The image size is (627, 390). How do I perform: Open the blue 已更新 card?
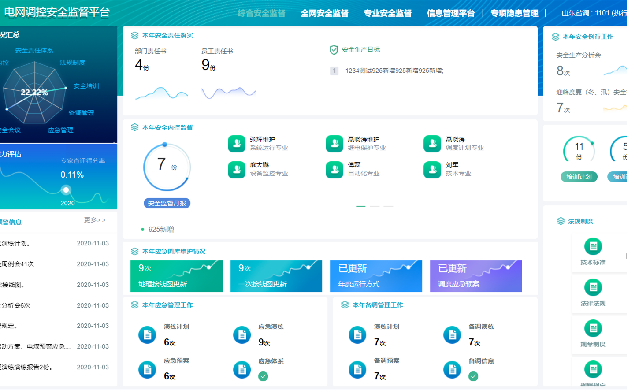point(376,276)
